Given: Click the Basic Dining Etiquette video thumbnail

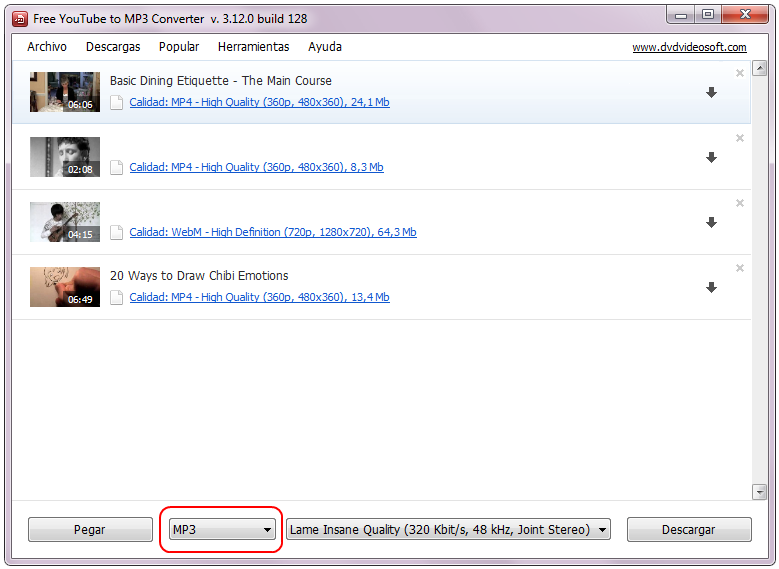Looking at the screenshot, I should (65, 92).
